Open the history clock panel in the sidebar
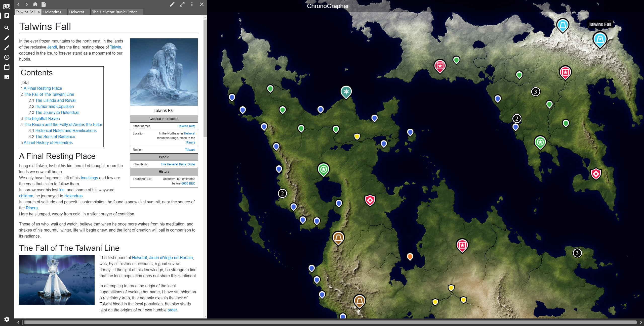The image size is (644, 326). click(7, 57)
